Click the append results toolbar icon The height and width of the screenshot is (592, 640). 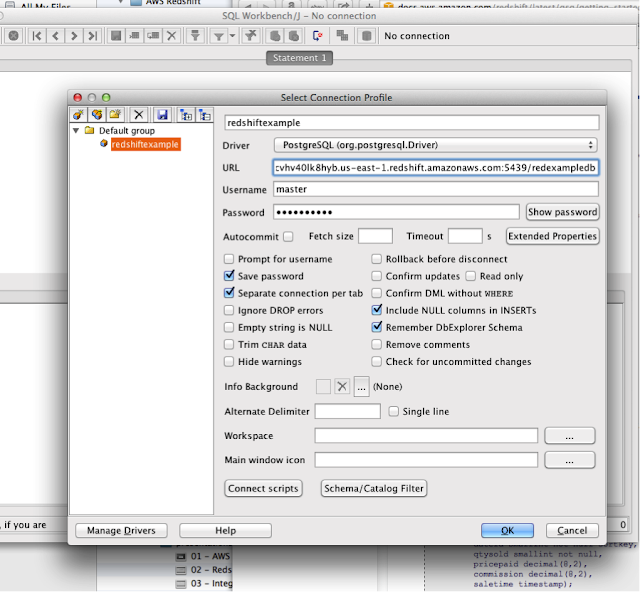(342, 36)
